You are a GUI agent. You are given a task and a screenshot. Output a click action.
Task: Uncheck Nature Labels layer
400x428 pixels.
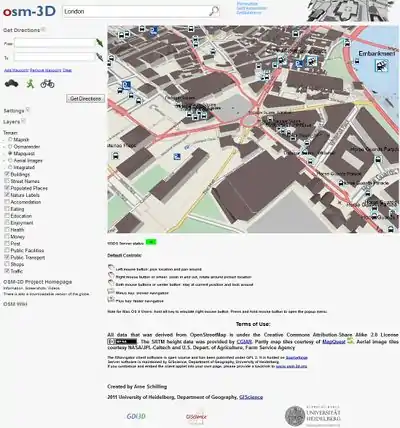click(7, 195)
